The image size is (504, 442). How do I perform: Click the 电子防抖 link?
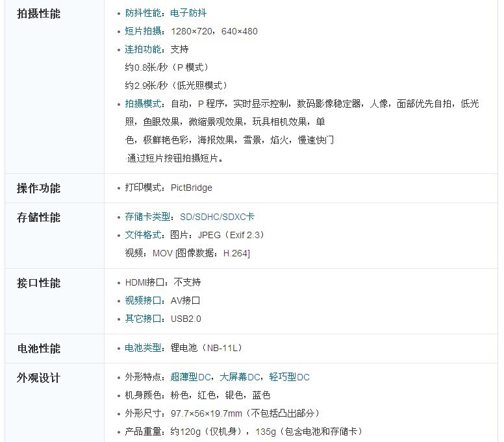[x=188, y=13]
